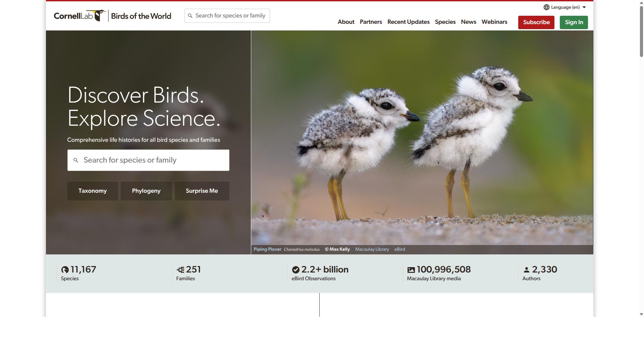Click the green Sign In button
The image size is (644, 362).
(574, 22)
